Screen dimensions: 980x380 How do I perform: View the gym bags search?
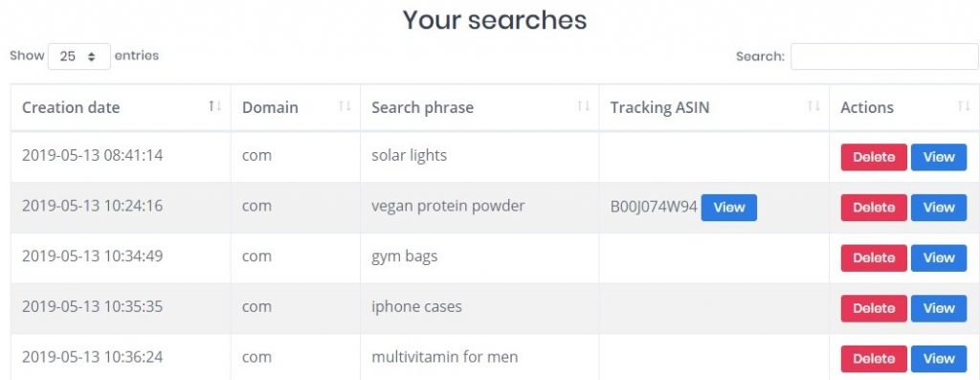click(x=939, y=258)
